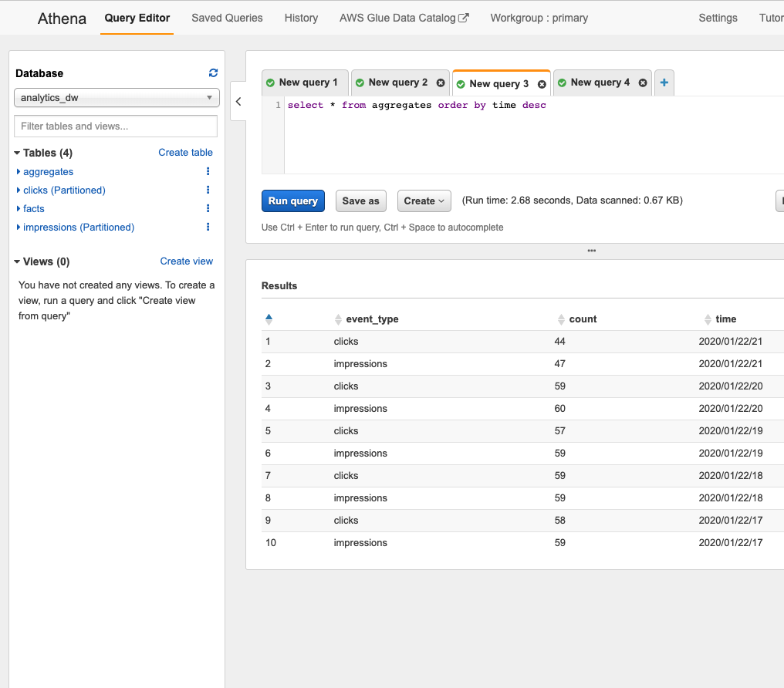Open a new query tab with the plus icon

click(x=664, y=83)
